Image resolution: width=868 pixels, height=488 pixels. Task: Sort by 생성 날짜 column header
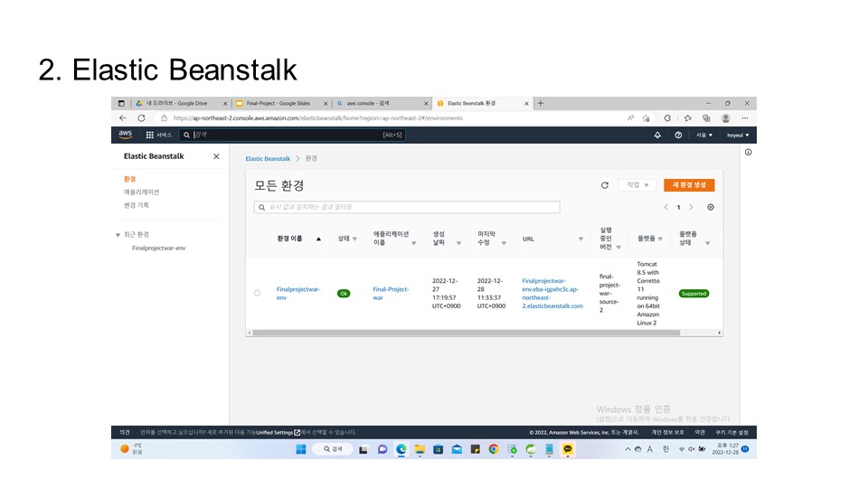pos(446,239)
